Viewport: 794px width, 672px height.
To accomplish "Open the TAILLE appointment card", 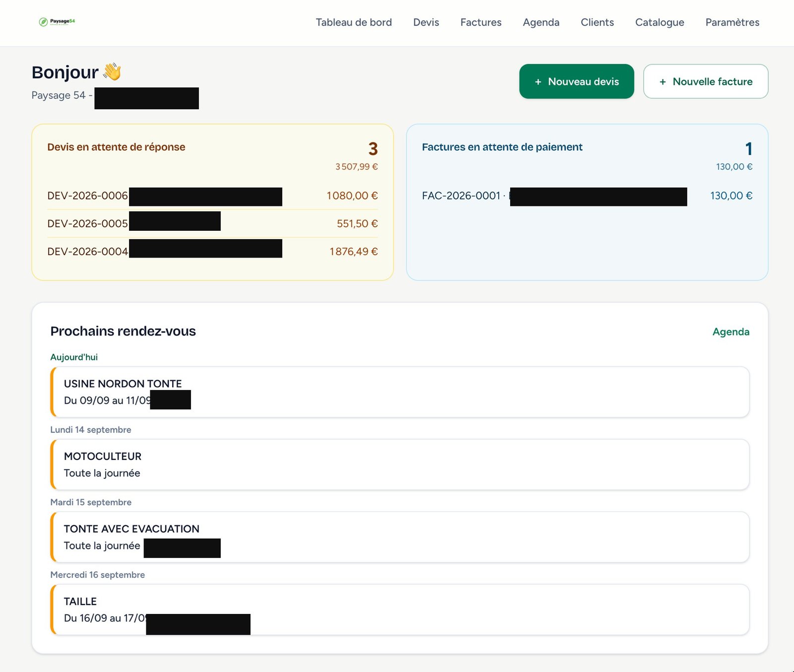I will coord(400,609).
